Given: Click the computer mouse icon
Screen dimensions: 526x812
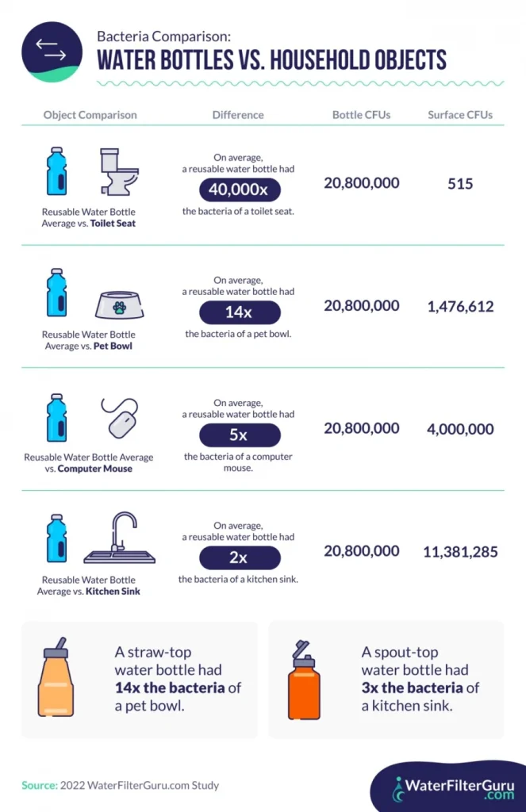Looking at the screenshot, I should pyautogui.click(x=120, y=417).
